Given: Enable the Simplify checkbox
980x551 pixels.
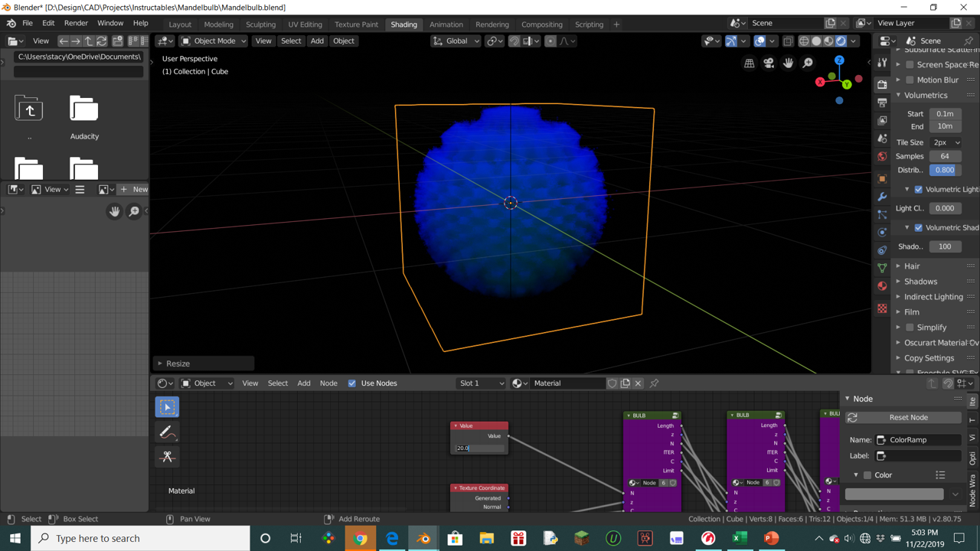Looking at the screenshot, I should (x=910, y=328).
